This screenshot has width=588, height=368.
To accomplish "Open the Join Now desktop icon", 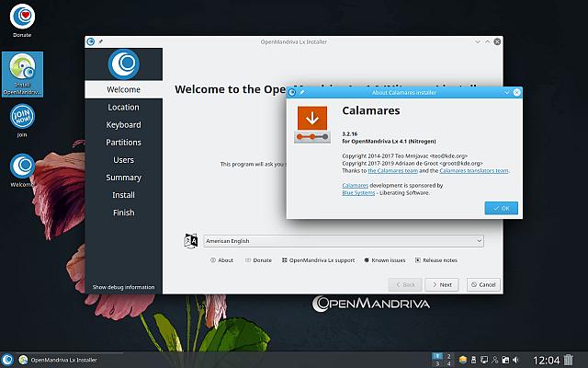I will click(22, 121).
